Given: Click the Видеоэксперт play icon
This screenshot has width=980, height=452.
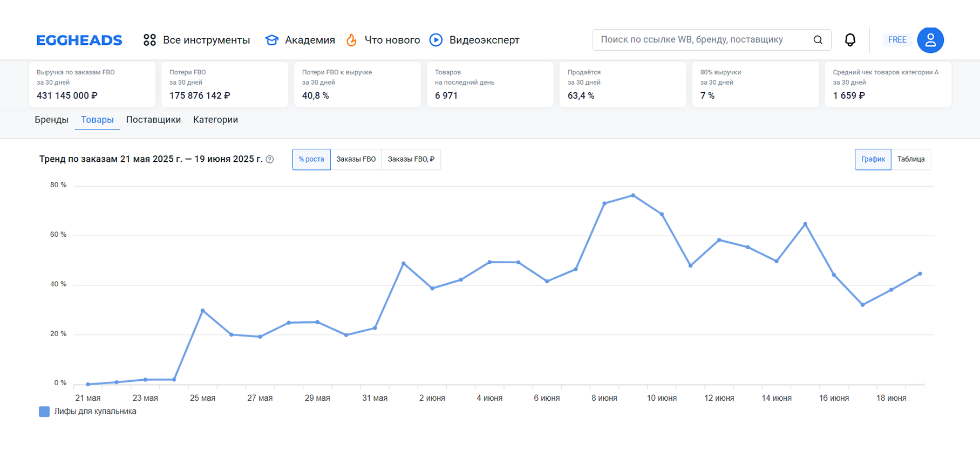Looking at the screenshot, I should tap(436, 40).
